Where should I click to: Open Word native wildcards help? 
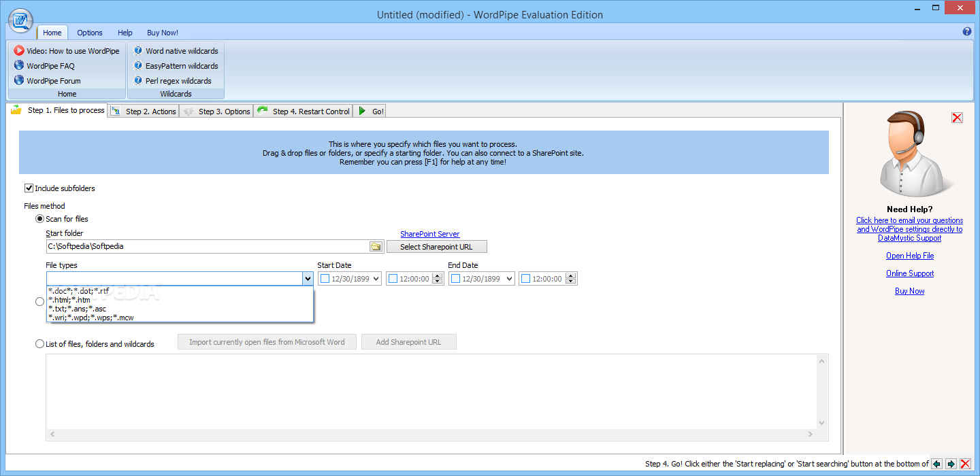coord(176,51)
